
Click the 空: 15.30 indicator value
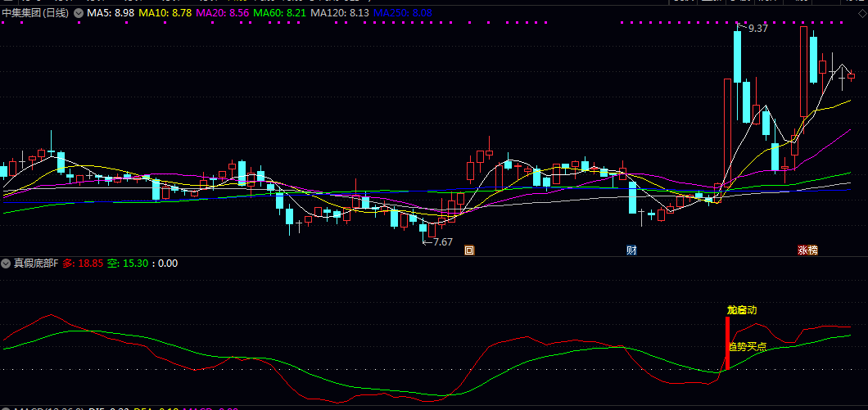128,264
